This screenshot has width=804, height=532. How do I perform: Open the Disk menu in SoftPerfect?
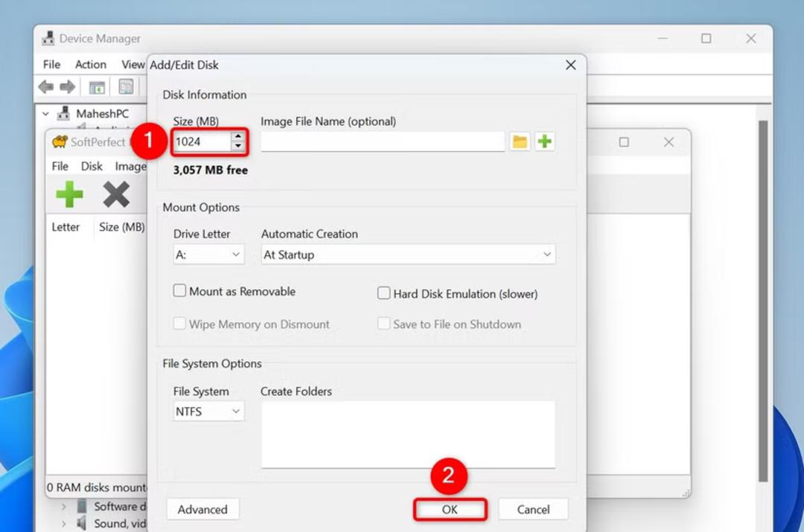[x=92, y=166]
